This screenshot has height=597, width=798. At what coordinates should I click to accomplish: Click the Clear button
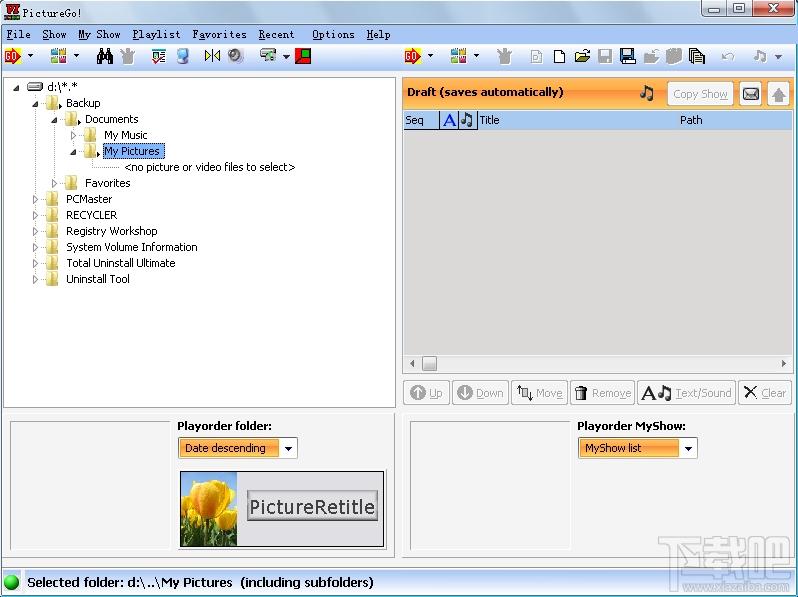tap(765, 393)
